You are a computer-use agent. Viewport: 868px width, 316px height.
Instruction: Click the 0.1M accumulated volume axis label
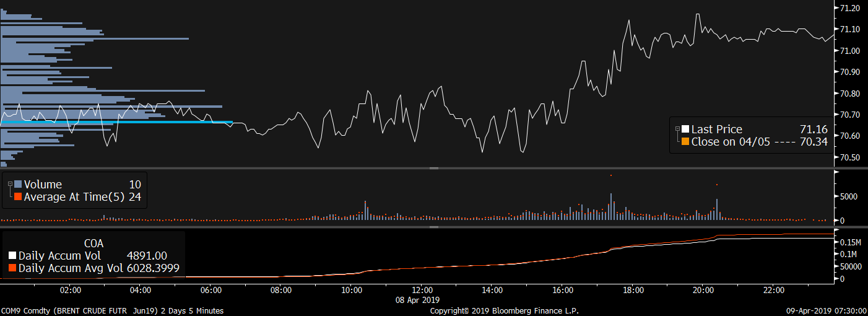(x=848, y=255)
